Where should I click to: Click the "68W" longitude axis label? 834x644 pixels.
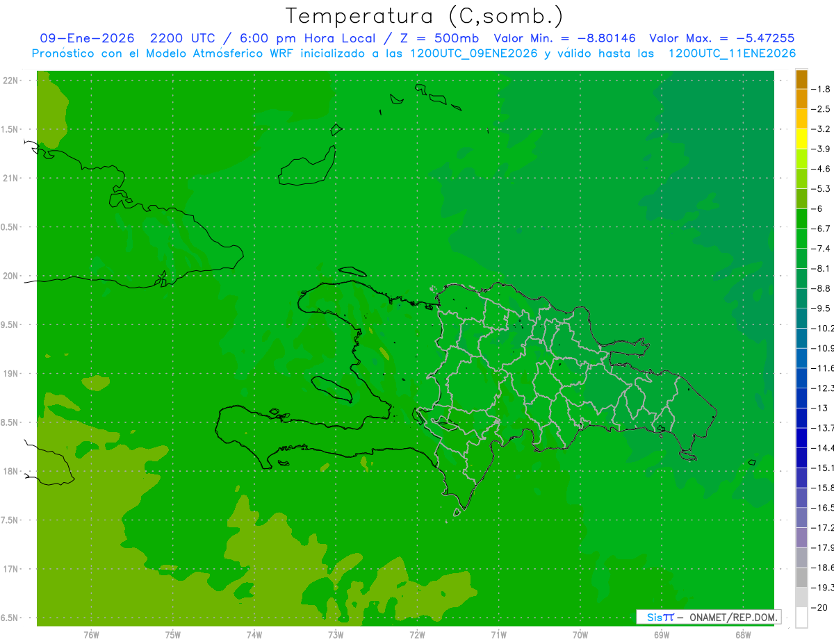(x=743, y=634)
